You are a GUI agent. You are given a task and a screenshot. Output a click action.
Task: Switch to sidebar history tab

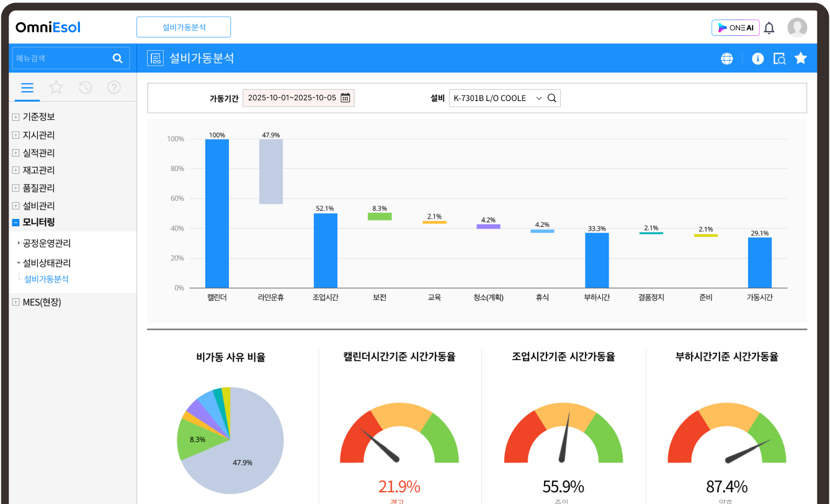click(86, 87)
